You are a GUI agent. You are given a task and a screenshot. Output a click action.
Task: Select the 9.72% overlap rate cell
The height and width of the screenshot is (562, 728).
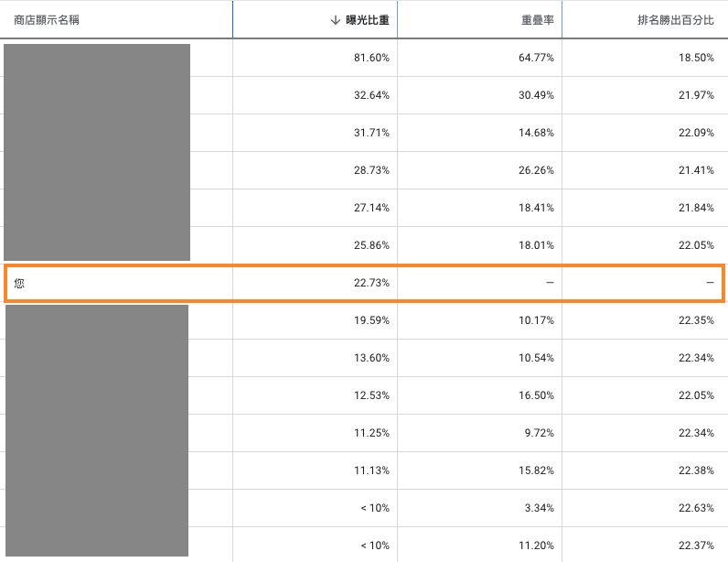click(479, 433)
